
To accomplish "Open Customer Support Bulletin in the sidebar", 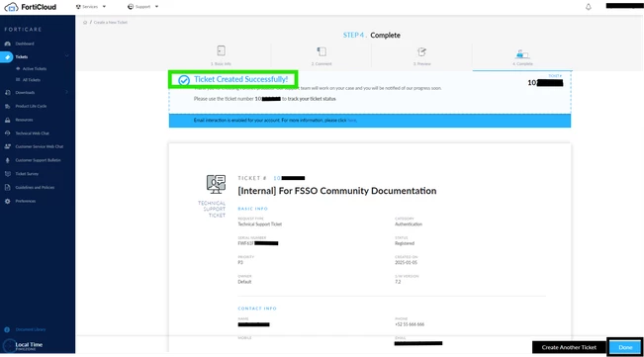I will coord(38,160).
